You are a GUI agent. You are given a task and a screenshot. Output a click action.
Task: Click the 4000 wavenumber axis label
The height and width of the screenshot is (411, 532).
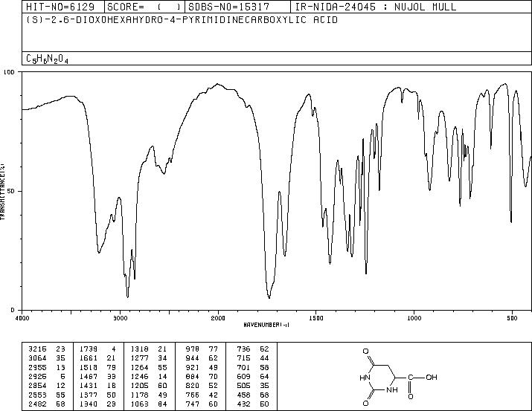[22, 318]
